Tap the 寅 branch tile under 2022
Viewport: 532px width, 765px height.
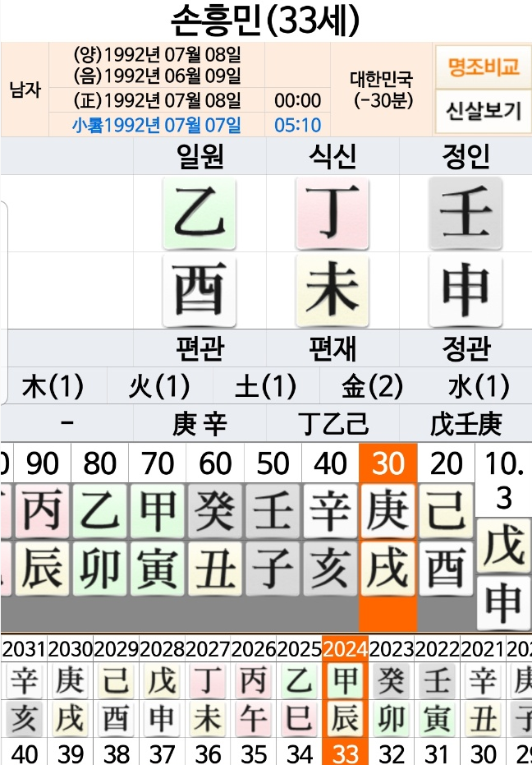tap(437, 718)
